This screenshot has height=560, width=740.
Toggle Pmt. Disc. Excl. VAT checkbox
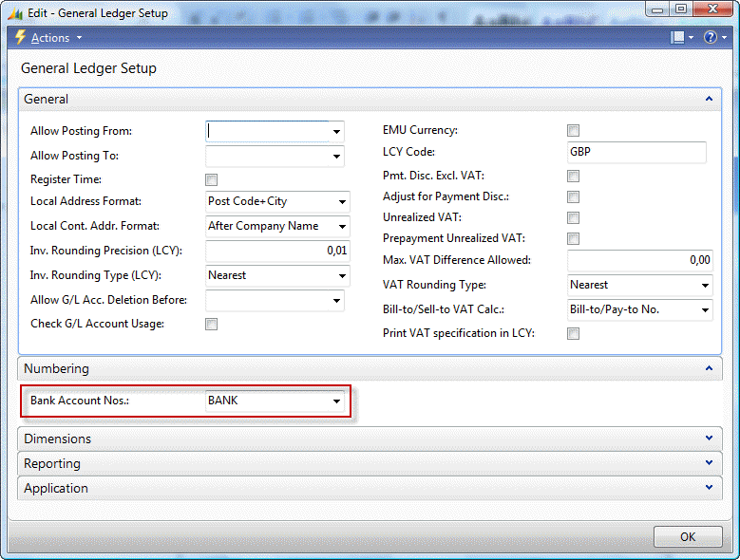coord(574,177)
